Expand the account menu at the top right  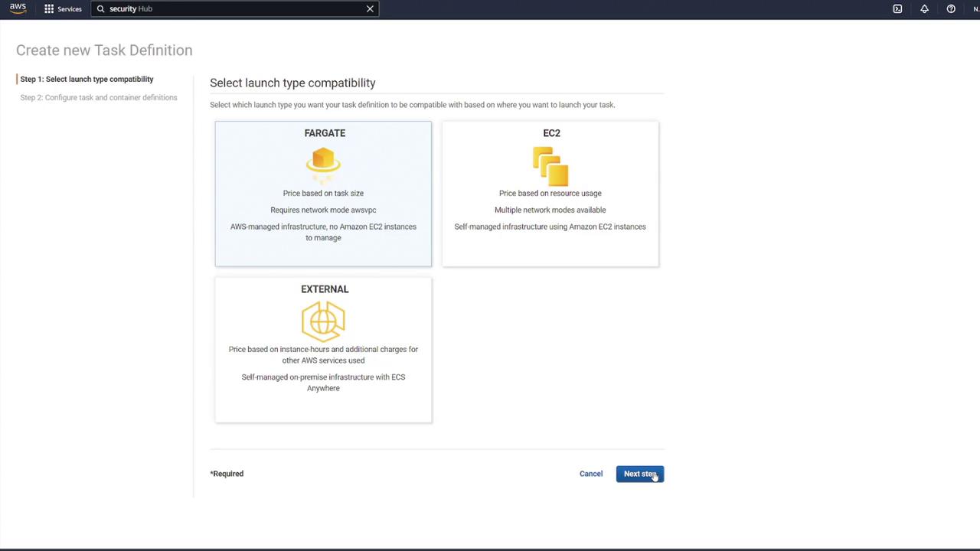pos(975,9)
